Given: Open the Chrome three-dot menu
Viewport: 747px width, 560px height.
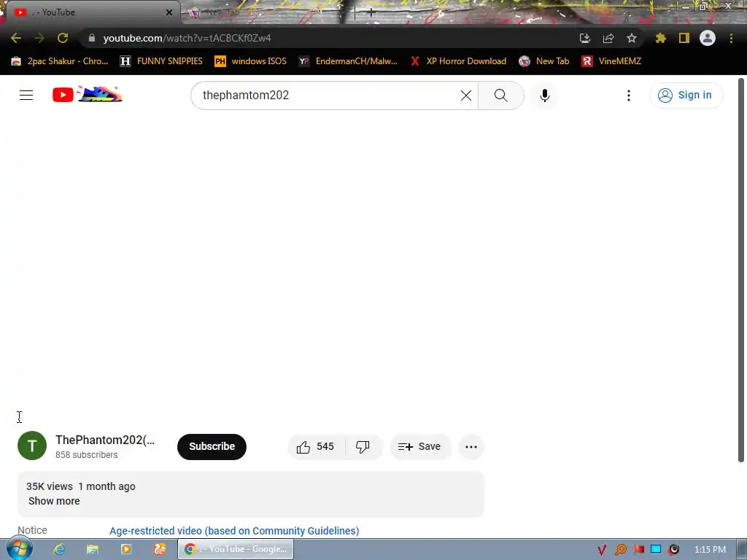Looking at the screenshot, I should click(731, 38).
